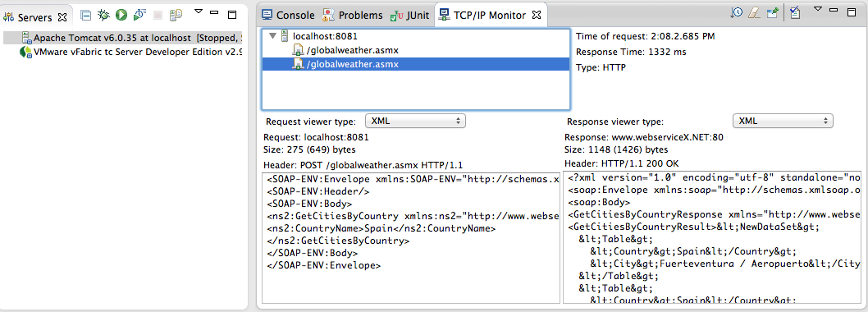Collapse all servers with minus icon
This screenshot has height=312, width=868.
pos(86,16)
